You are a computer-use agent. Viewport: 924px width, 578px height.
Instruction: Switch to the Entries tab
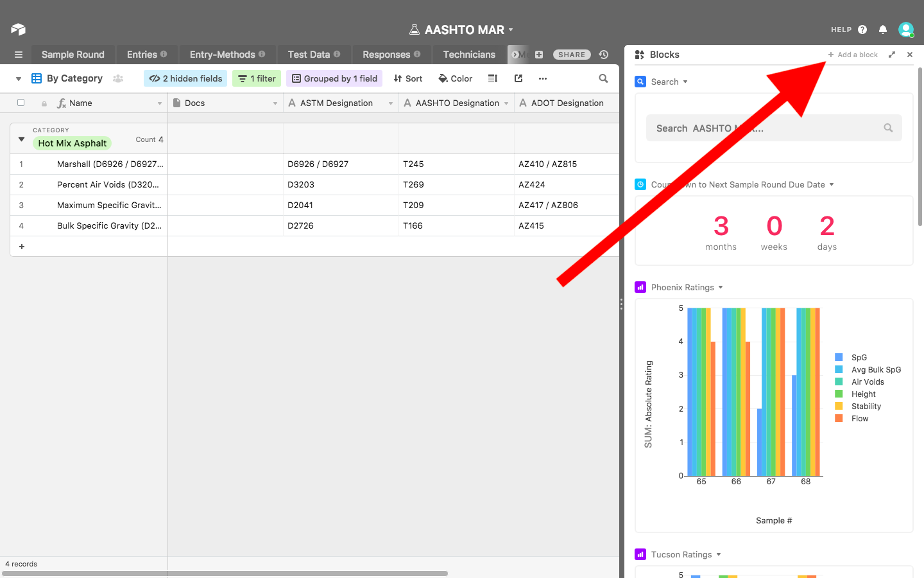(146, 55)
